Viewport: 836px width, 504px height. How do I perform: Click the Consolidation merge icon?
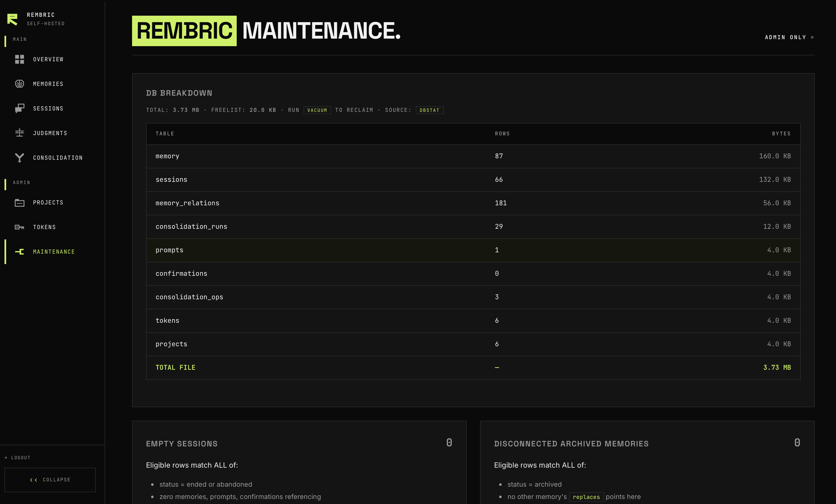point(20,158)
